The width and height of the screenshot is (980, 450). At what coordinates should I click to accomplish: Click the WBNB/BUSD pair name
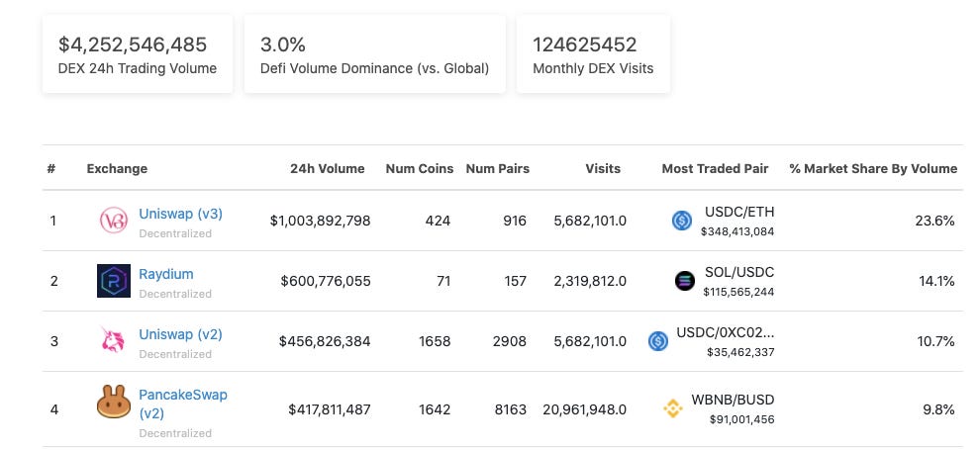tap(733, 400)
